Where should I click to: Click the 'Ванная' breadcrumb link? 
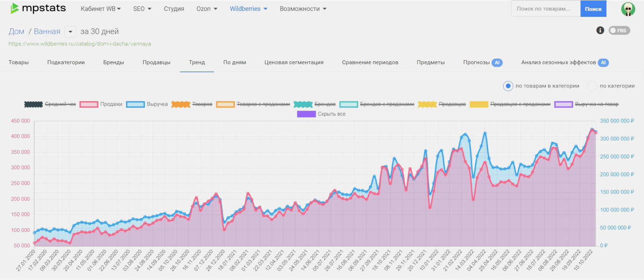point(47,31)
